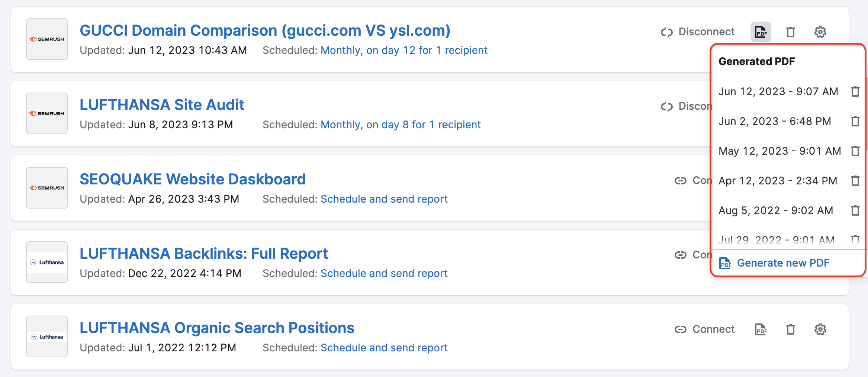
Task: Delete the May 12, 2023 generated PDF
Action: (x=855, y=151)
